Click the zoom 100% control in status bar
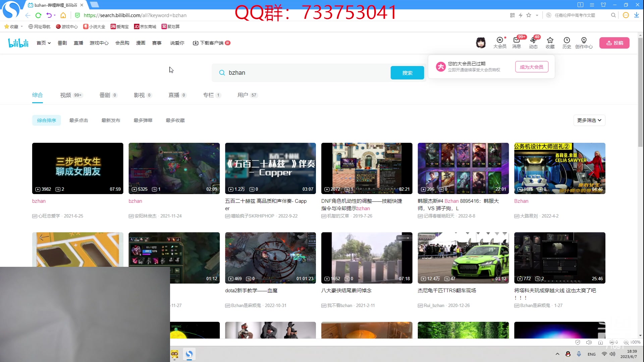Viewport: 644px width, 362px height. pos(632,343)
